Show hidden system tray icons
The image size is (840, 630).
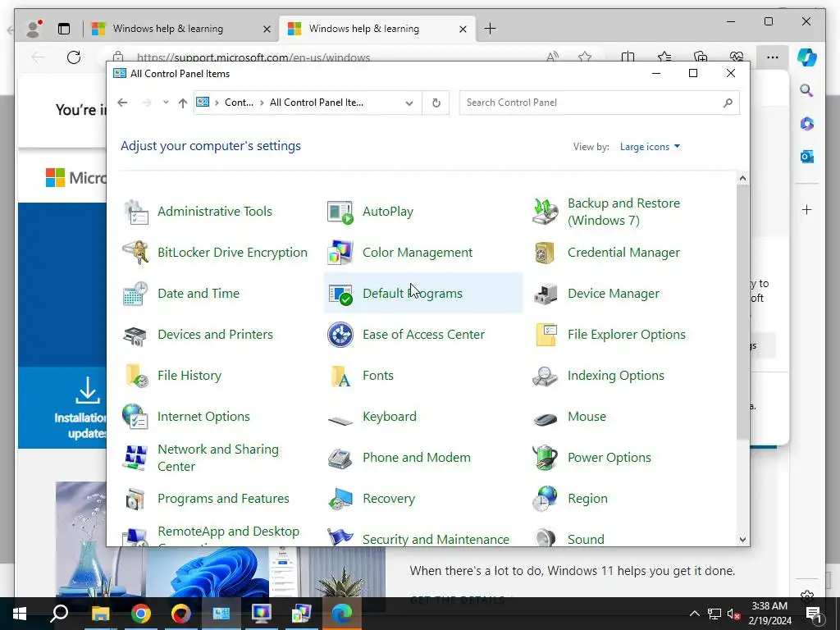[694, 614]
